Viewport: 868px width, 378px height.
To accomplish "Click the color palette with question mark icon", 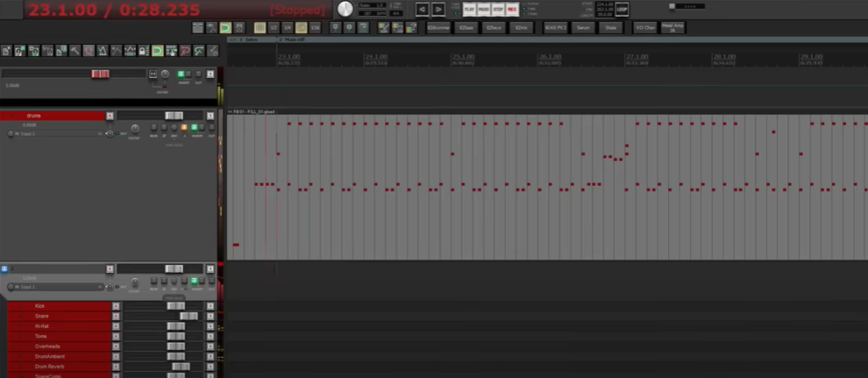I will click(x=411, y=28).
